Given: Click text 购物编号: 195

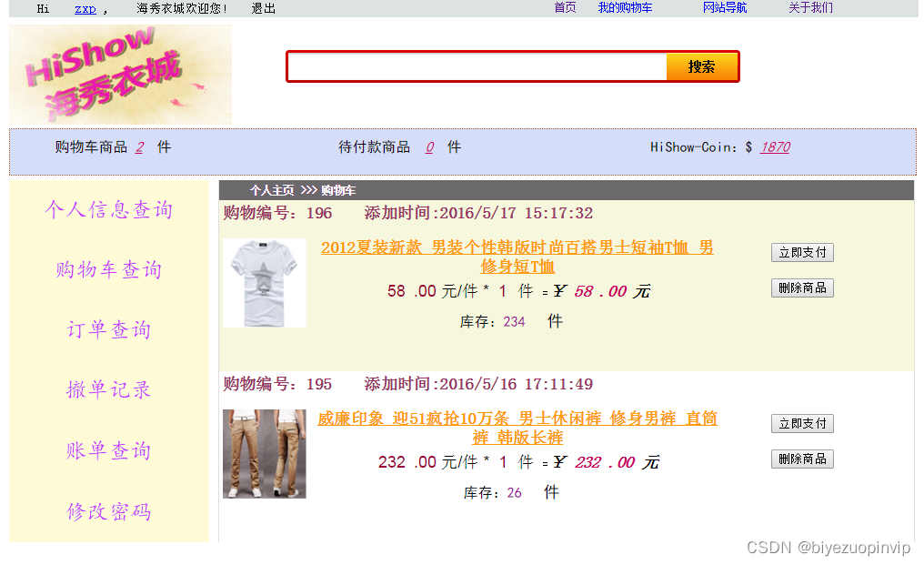Looking at the screenshot, I should (277, 384).
